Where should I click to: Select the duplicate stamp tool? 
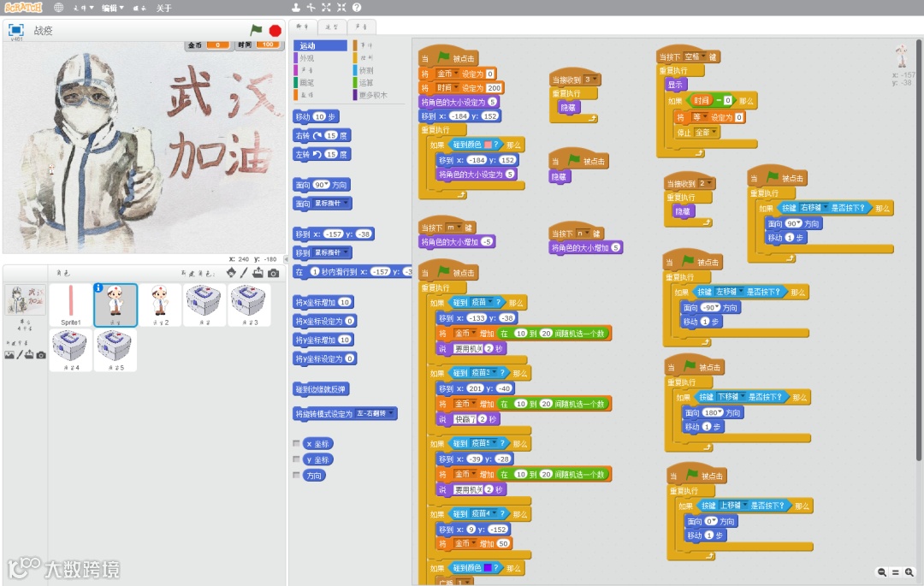tap(296, 8)
